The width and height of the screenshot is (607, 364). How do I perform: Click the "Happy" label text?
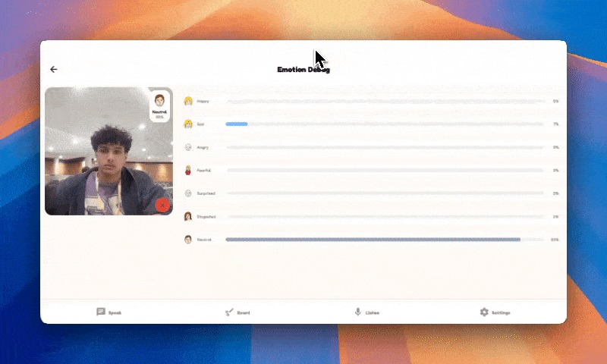click(203, 102)
